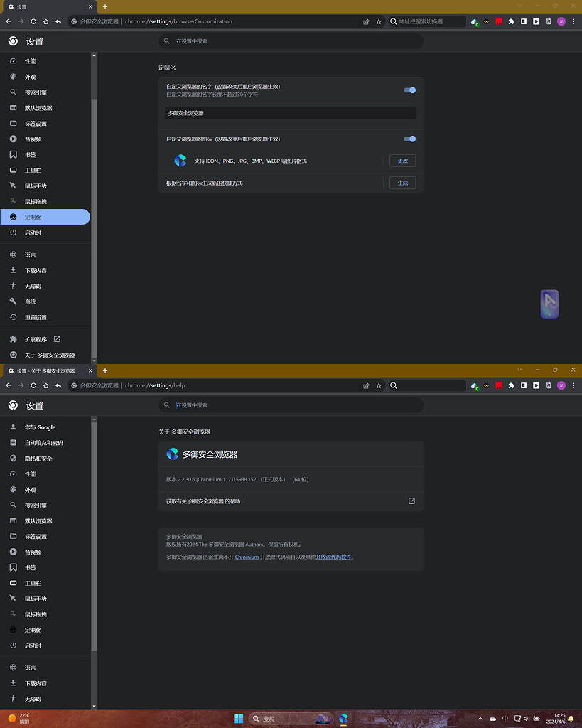Click the profile avatar in the customization window toolbar
582x728 pixels.
(561, 21)
